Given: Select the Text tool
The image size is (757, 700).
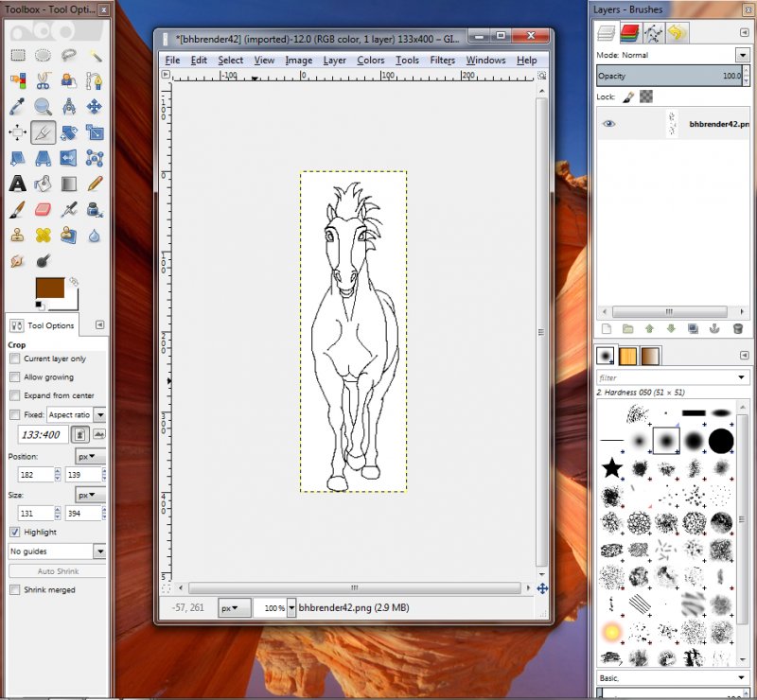Looking at the screenshot, I should coord(18,184).
